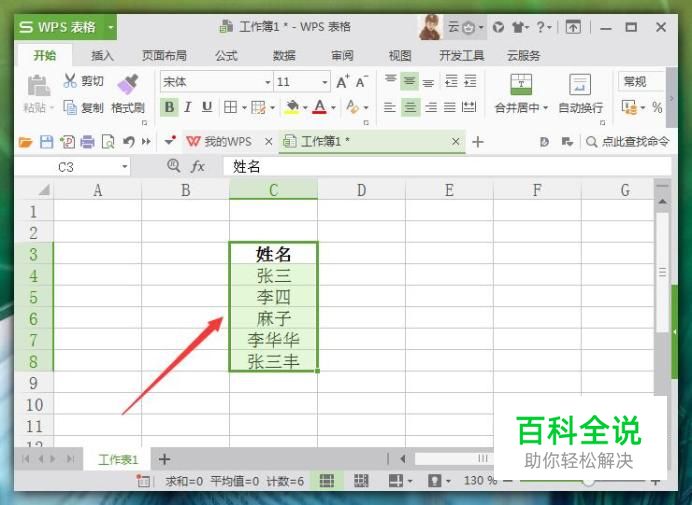Switch to the 插入 ribbon tab
This screenshot has width=692, height=505.
(x=102, y=56)
